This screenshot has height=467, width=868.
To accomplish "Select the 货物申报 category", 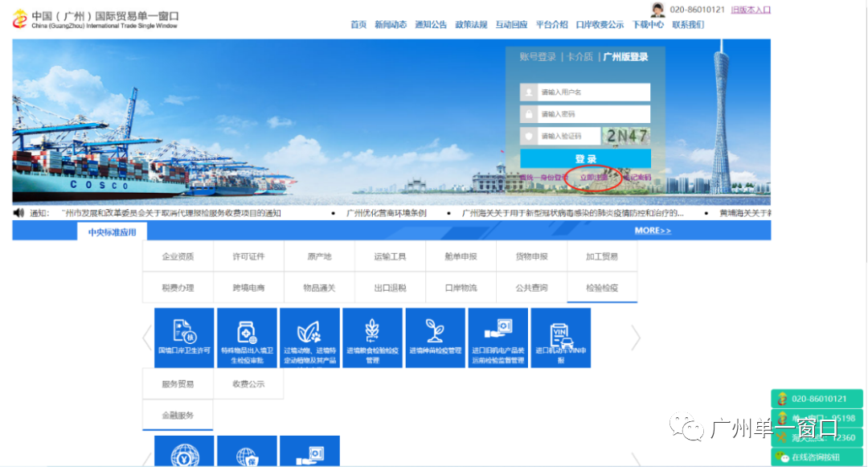I will pos(531,256).
